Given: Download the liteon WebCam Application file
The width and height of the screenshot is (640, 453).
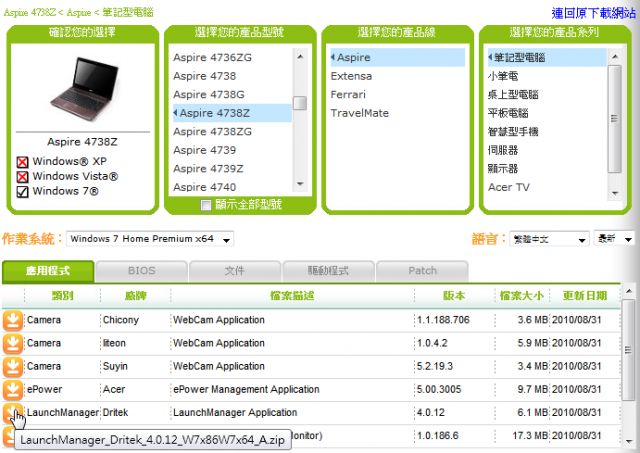Looking at the screenshot, I should tap(13, 344).
